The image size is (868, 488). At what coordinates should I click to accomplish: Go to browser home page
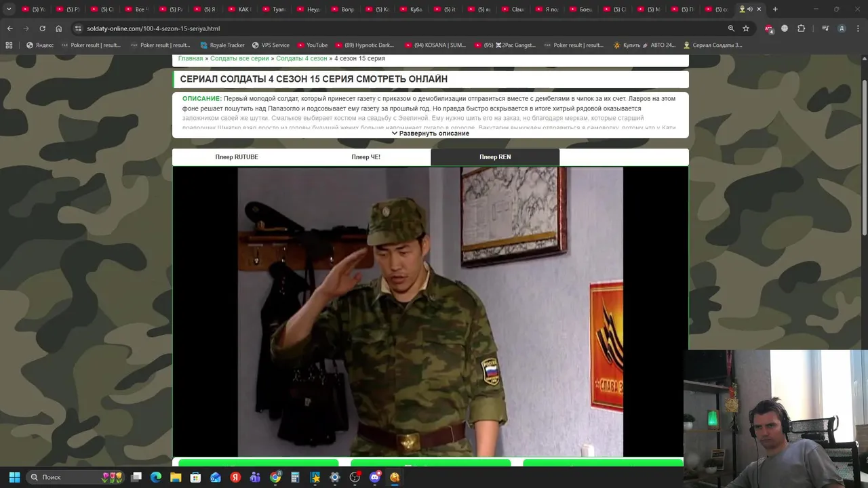coord(59,28)
